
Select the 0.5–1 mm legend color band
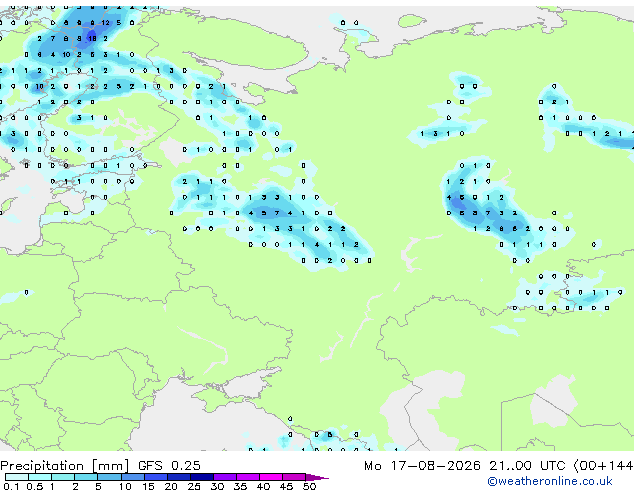tap(40, 477)
